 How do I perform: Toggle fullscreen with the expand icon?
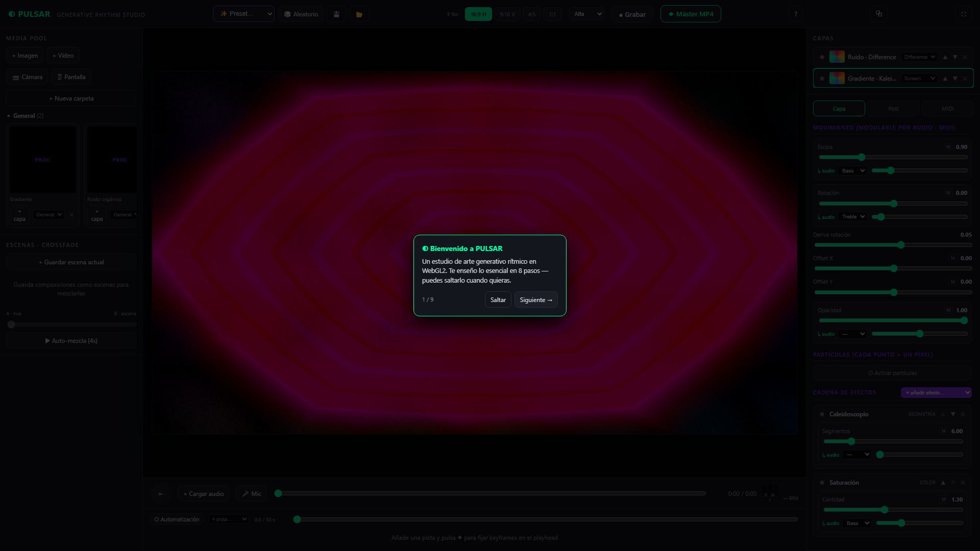pyautogui.click(x=964, y=14)
